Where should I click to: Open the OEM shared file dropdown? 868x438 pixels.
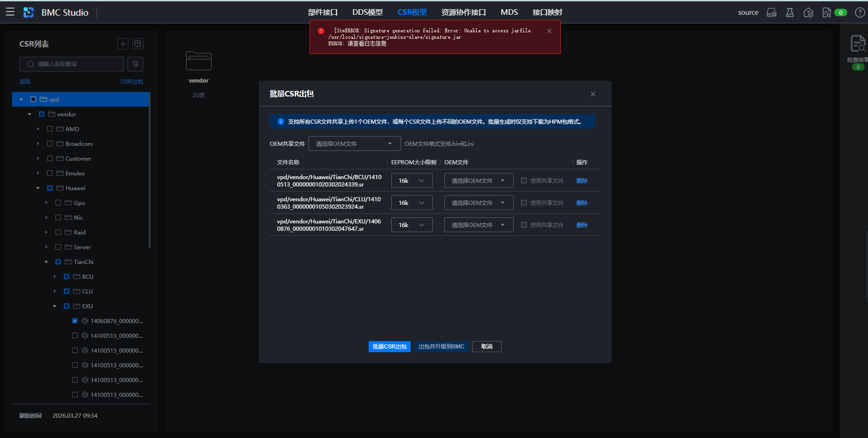click(354, 144)
